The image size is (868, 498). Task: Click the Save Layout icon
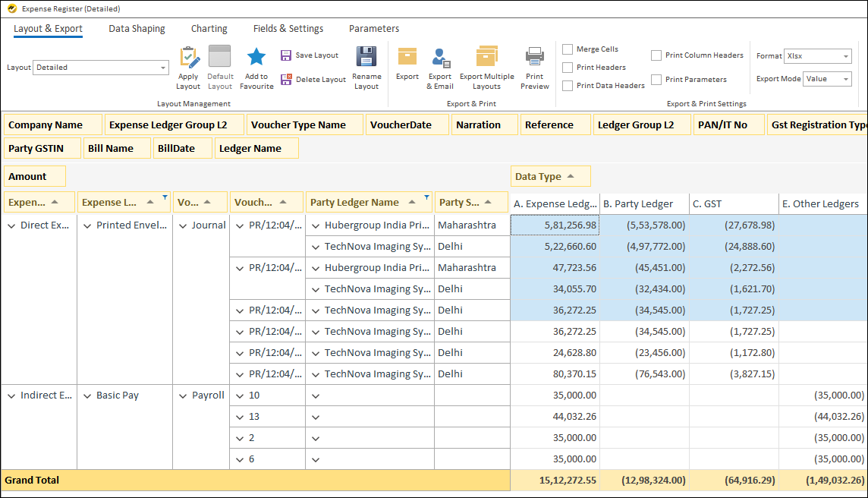pos(286,55)
